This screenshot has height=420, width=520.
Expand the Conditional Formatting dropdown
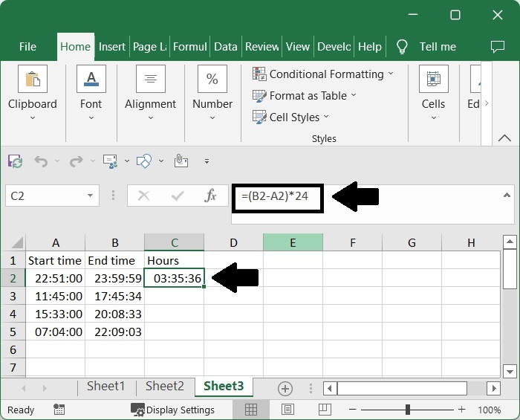(391, 74)
